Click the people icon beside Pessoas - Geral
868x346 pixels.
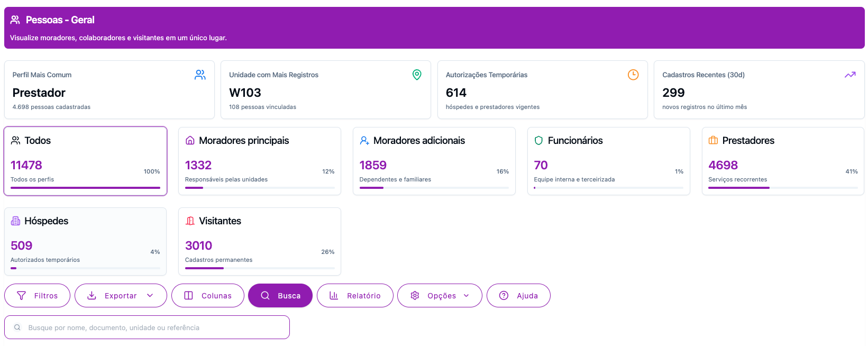[x=15, y=20]
